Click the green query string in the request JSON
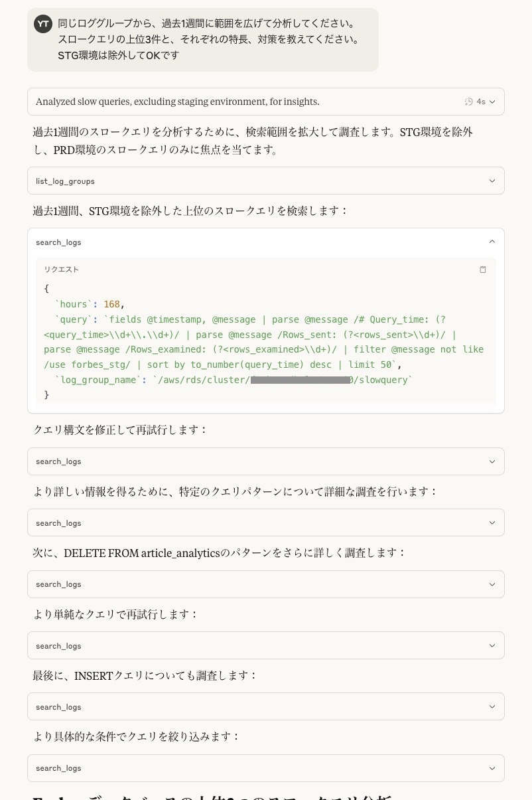 265,334
